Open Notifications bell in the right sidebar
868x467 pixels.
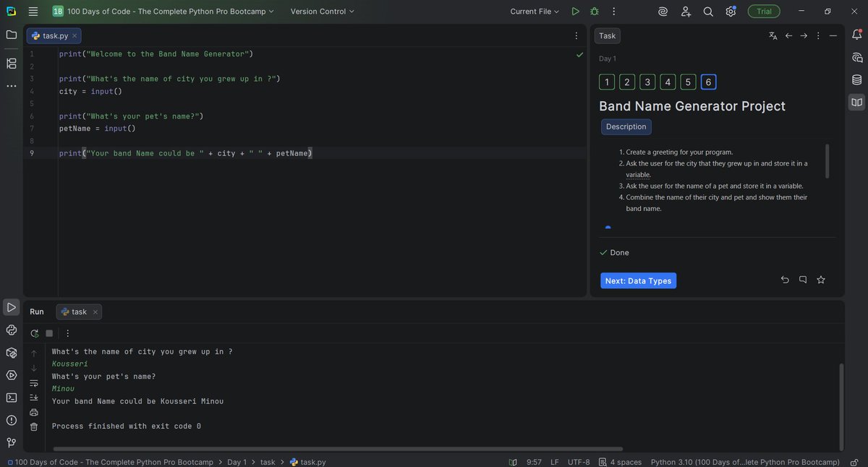point(857,35)
